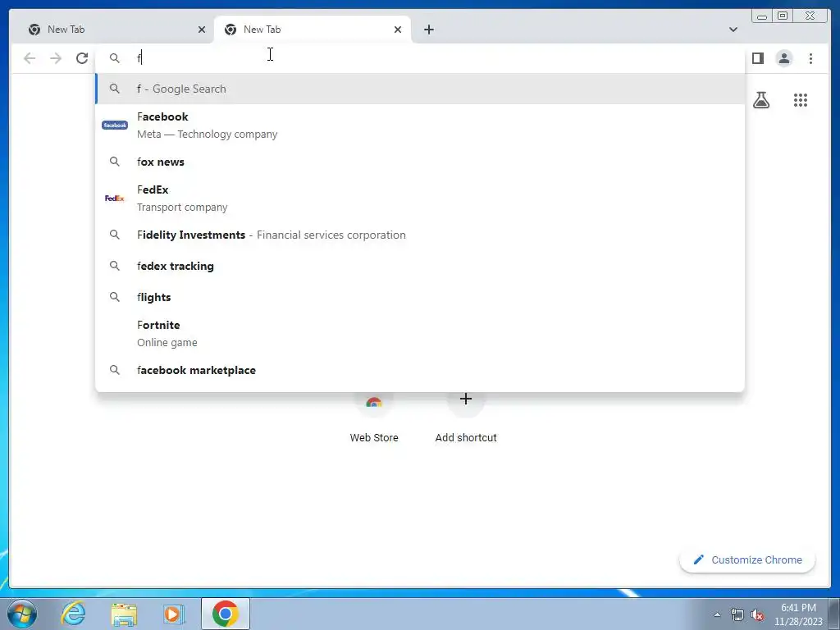
Task: Pick the 'flights' suggestion
Action: click(420, 297)
